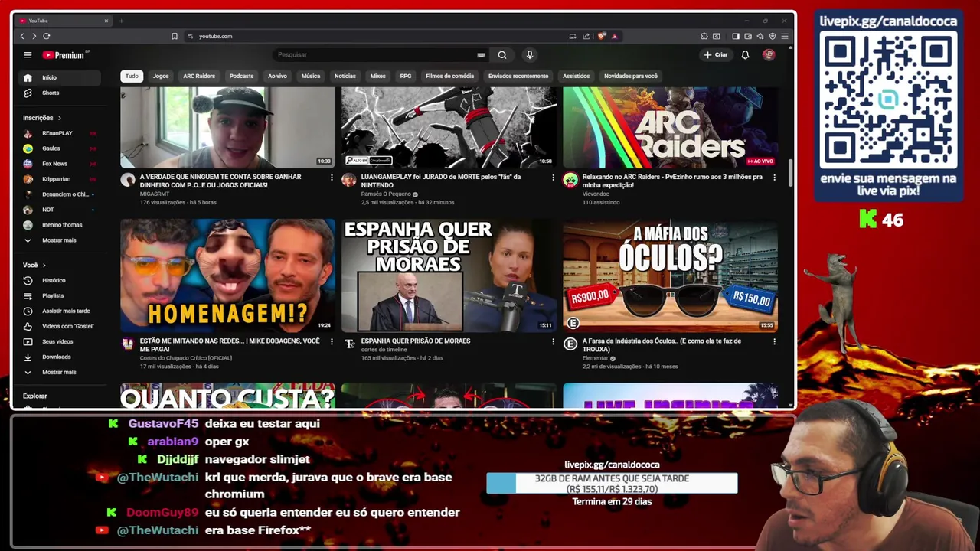Open browser extensions puzzle icon
This screenshot has height=551, width=980.
(704, 36)
